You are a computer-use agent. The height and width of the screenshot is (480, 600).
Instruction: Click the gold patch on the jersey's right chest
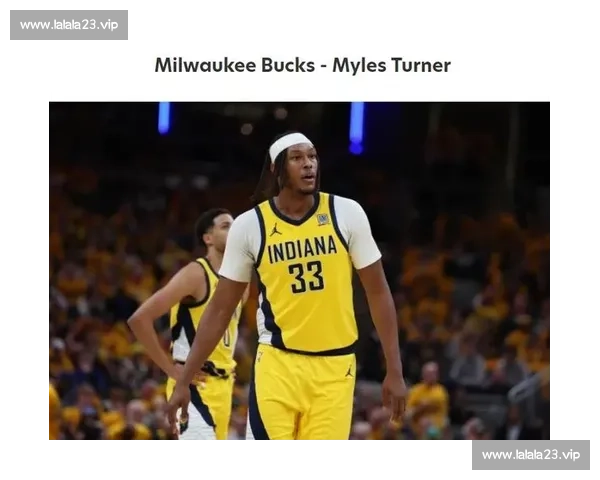pos(322,219)
